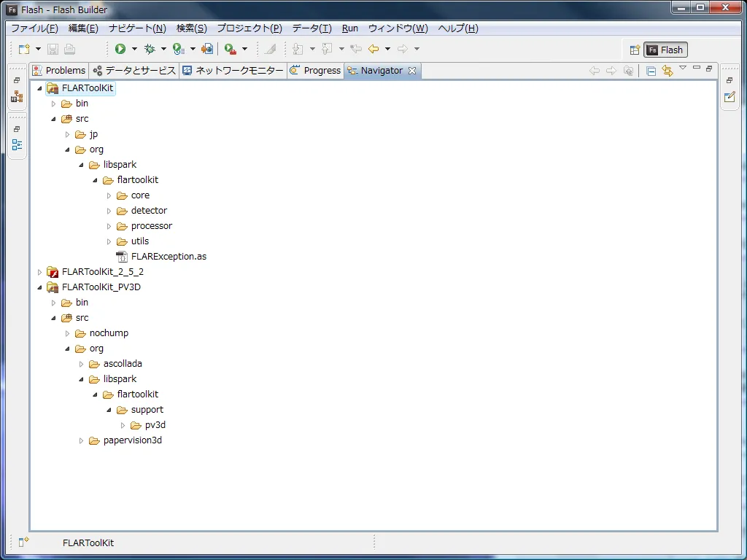Click the grey Forward arrow in main toolbar
This screenshot has height=560, width=747.
coord(403,49)
